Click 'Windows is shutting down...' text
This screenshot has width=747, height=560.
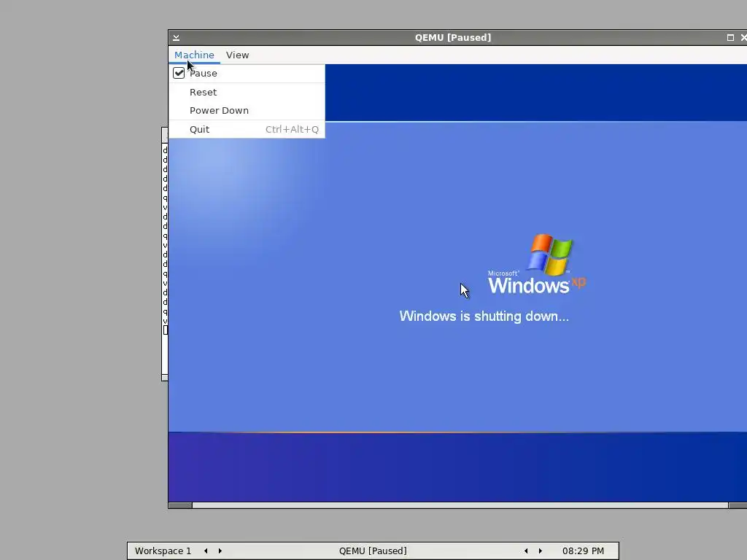(484, 316)
